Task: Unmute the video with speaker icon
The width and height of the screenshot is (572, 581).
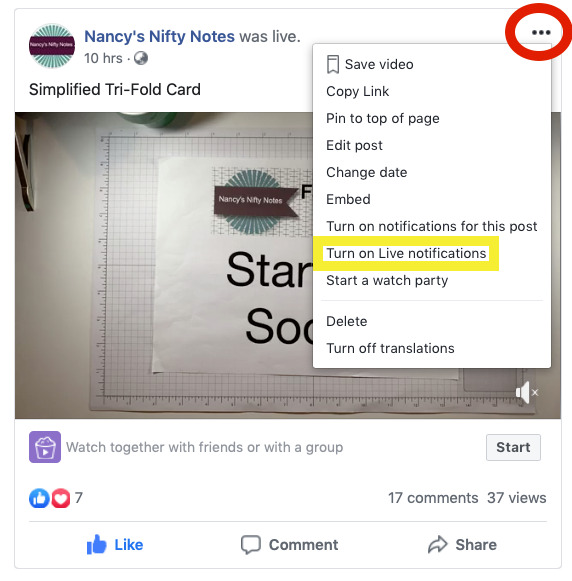Action: tap(526, 392)
